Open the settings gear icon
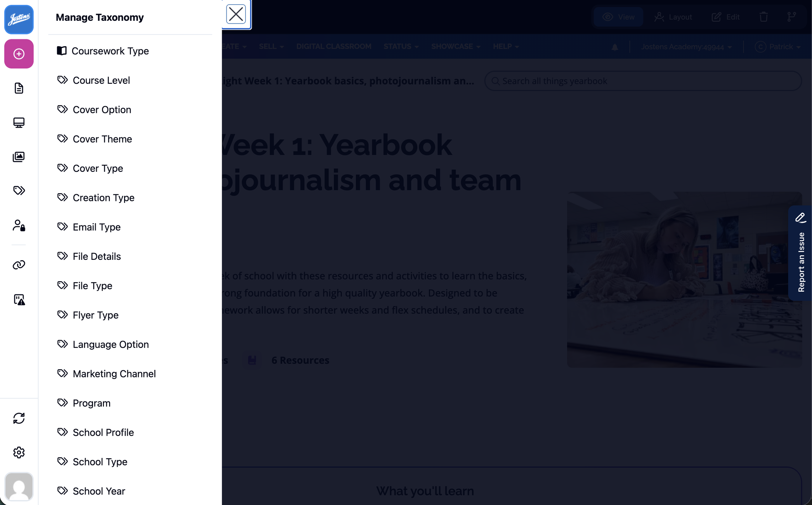This screenshot has width=812, height=505. [19, 453]
